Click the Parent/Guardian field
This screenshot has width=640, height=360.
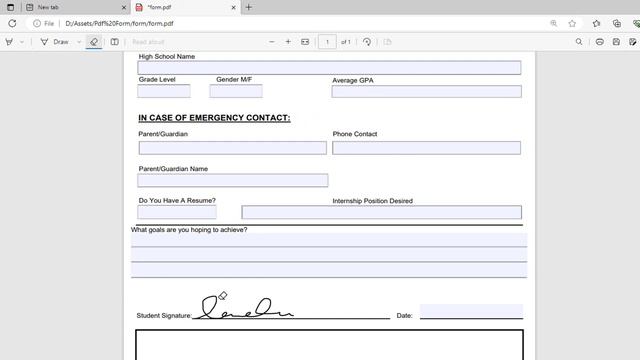coord(233,148)
